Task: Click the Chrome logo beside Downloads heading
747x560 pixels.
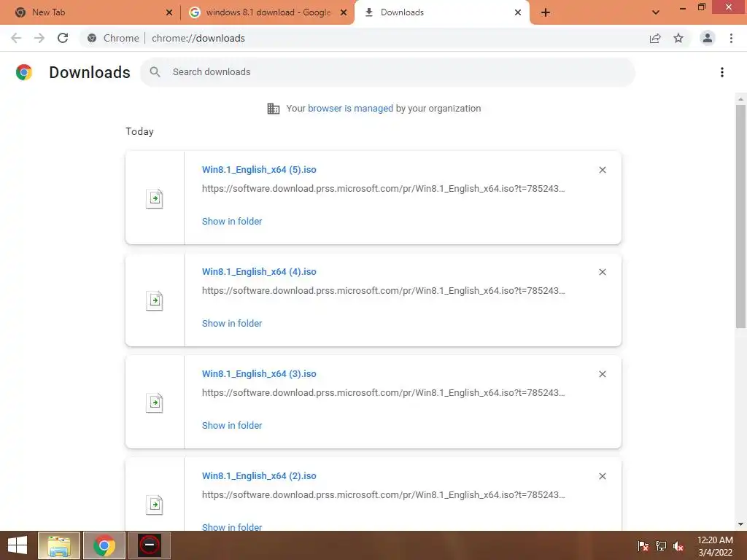Action: [x=24, y=72]
